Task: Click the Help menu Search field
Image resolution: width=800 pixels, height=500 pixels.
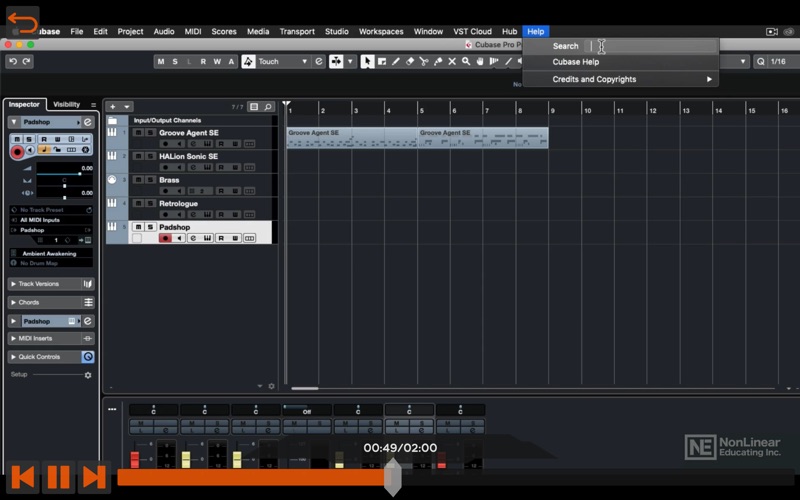Action: click(x=652, y=46)
